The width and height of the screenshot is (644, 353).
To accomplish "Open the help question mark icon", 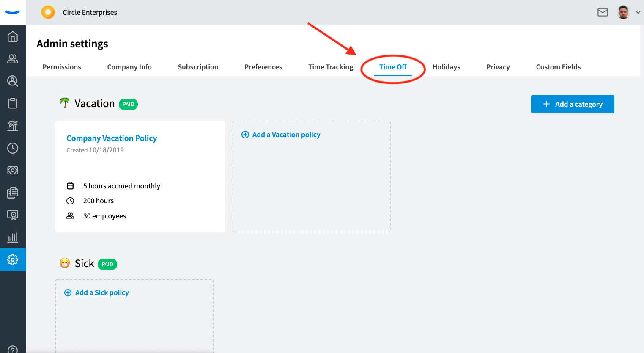I will pos(13,350).
